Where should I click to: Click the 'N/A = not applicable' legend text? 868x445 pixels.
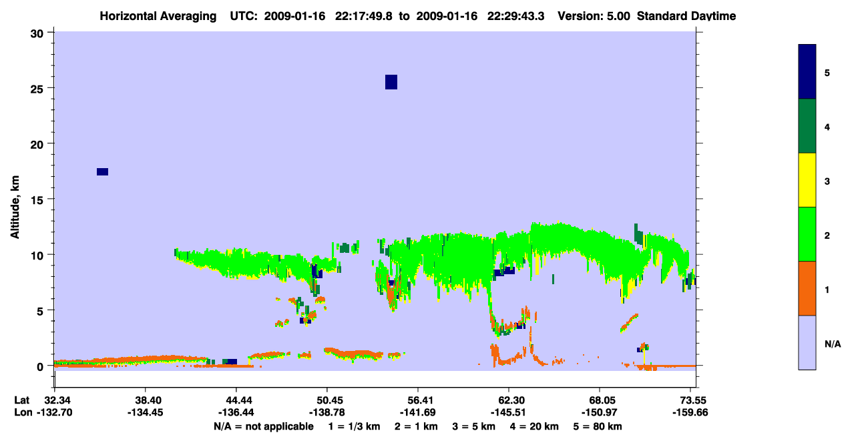click(264, 426)
